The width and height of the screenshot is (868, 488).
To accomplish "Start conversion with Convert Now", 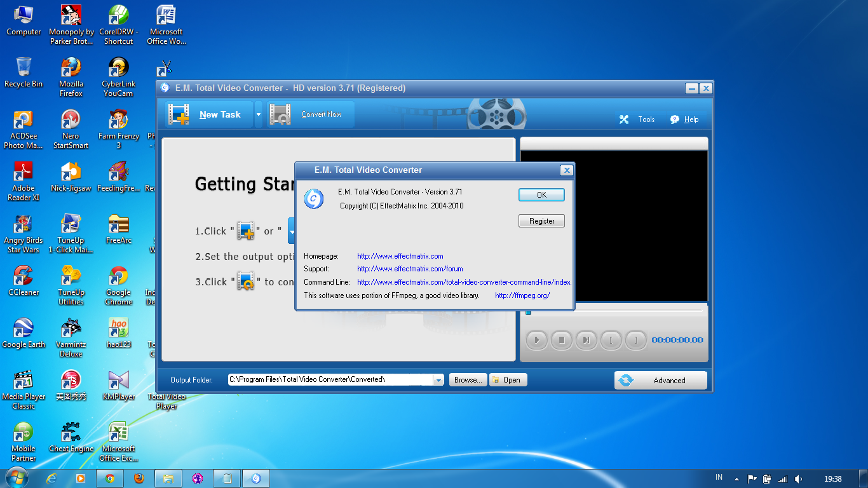I will (x=310, y=114).
